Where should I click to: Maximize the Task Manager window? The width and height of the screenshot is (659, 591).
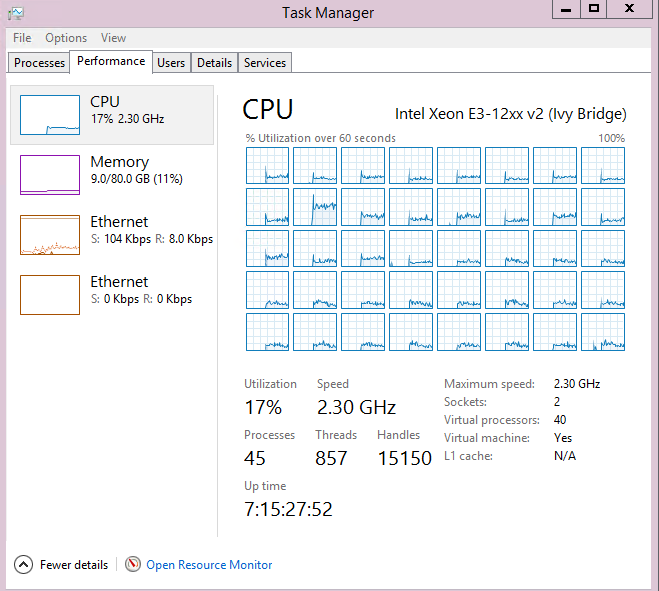tap(593, 9)
